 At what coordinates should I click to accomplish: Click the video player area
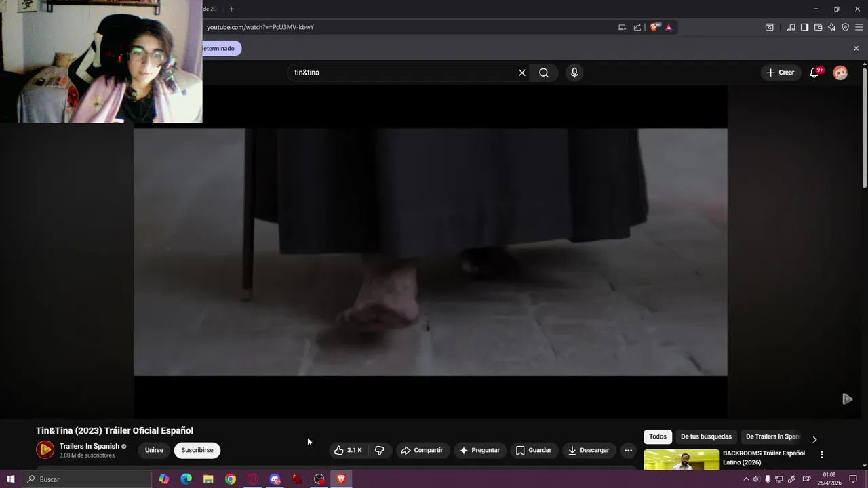pos(431,251)
